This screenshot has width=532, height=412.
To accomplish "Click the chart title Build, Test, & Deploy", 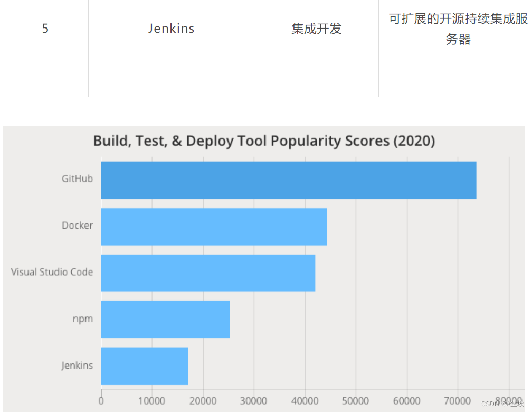I will click(264, 141).
